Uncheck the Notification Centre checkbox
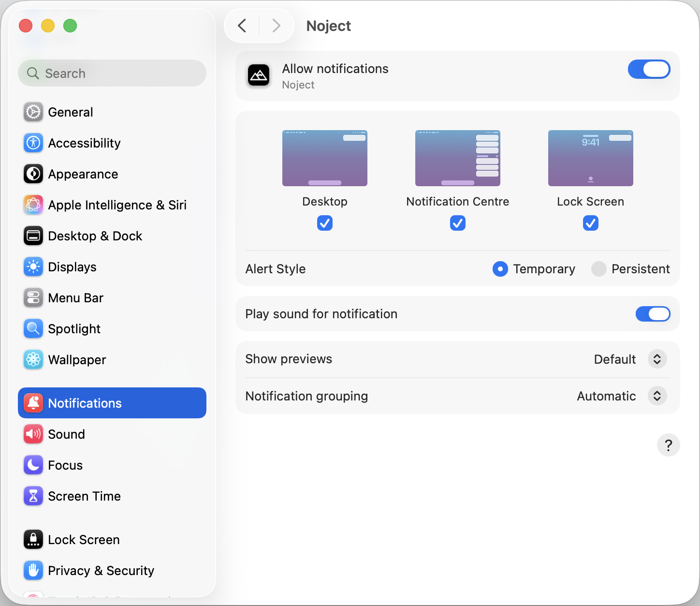The width and height of the screenshot is (700, 606). coord(458,223)
